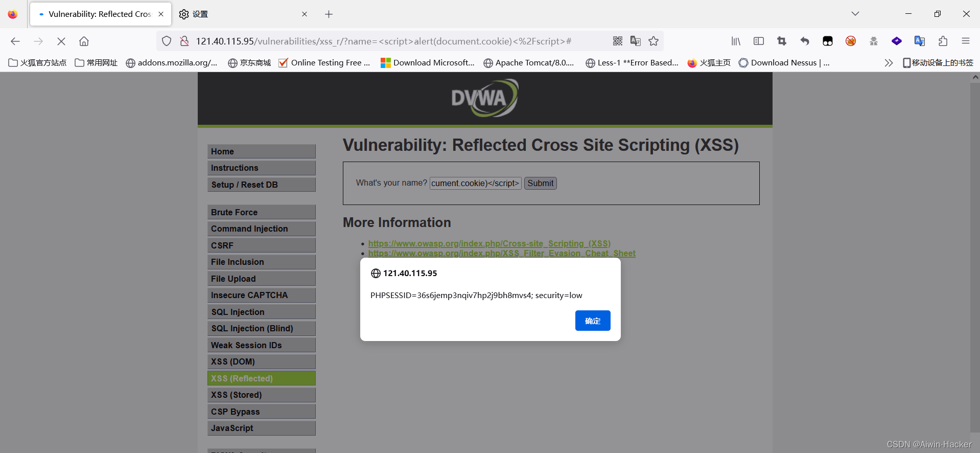980x453 pixels.
Task: Open the purple diamond extension
Action: (x=897, y=41)
